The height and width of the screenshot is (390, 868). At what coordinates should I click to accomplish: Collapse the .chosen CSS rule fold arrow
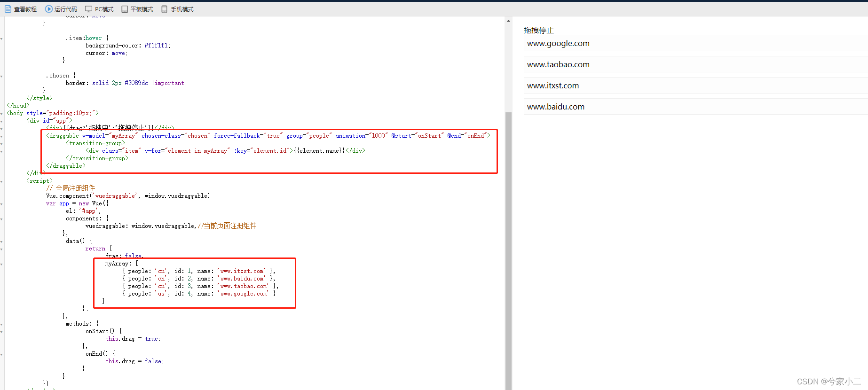tap(2, 76)
